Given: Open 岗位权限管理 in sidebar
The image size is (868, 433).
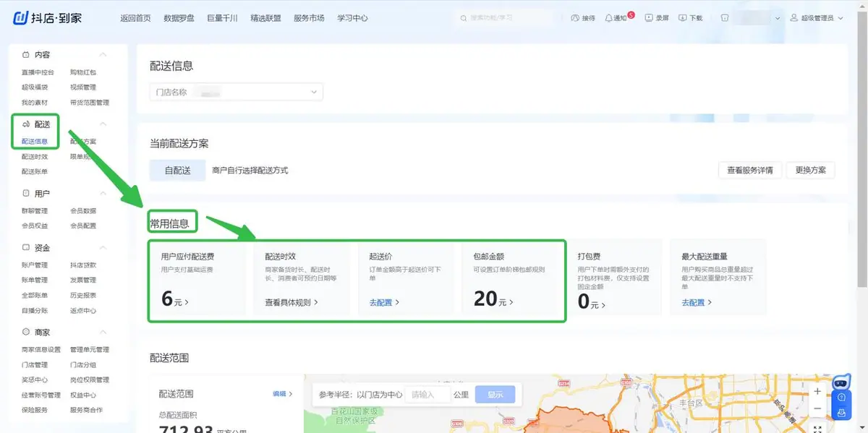Looking at the screenshot, I should pyautogui.click(x=90, y=380).
